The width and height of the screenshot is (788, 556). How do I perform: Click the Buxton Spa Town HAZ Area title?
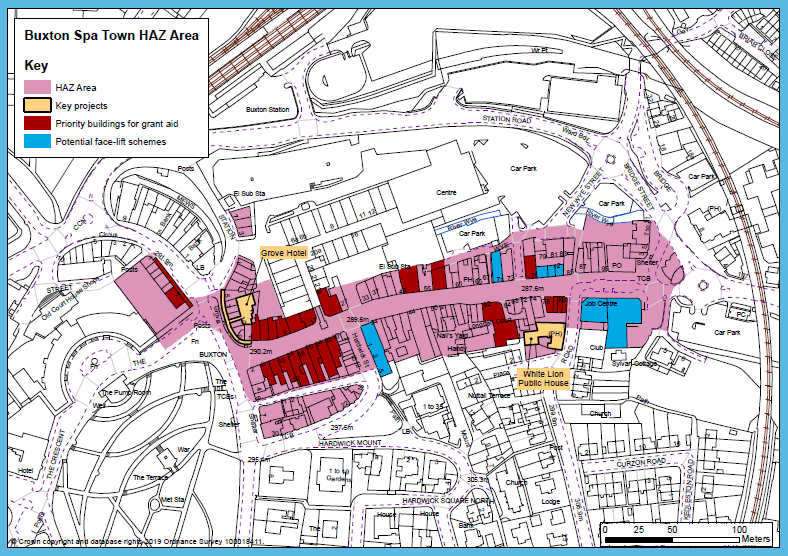coord(111,35)
